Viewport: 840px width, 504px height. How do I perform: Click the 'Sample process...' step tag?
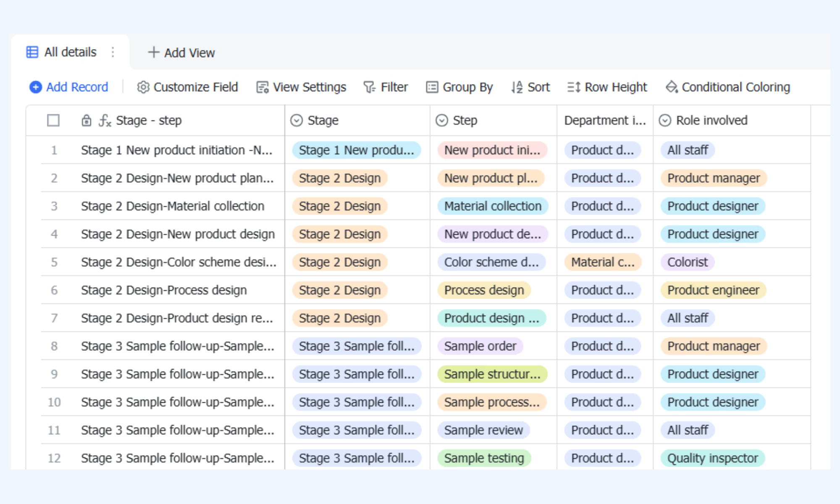click(492, 402)
